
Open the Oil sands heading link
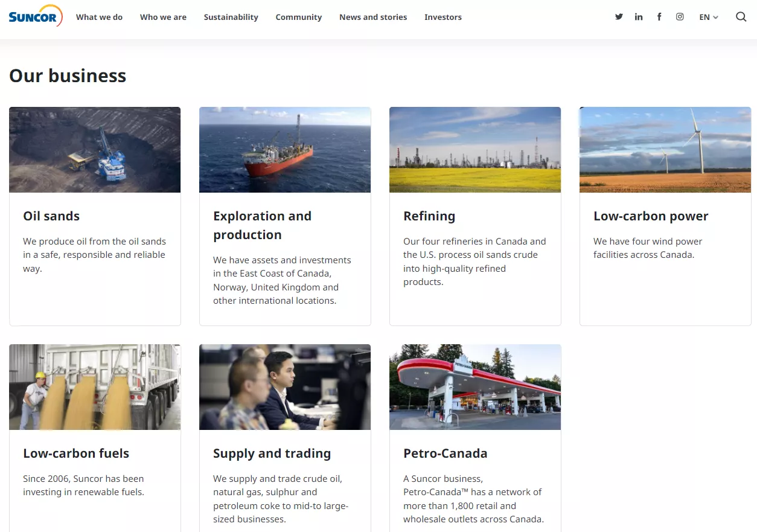tap(51, 216)
